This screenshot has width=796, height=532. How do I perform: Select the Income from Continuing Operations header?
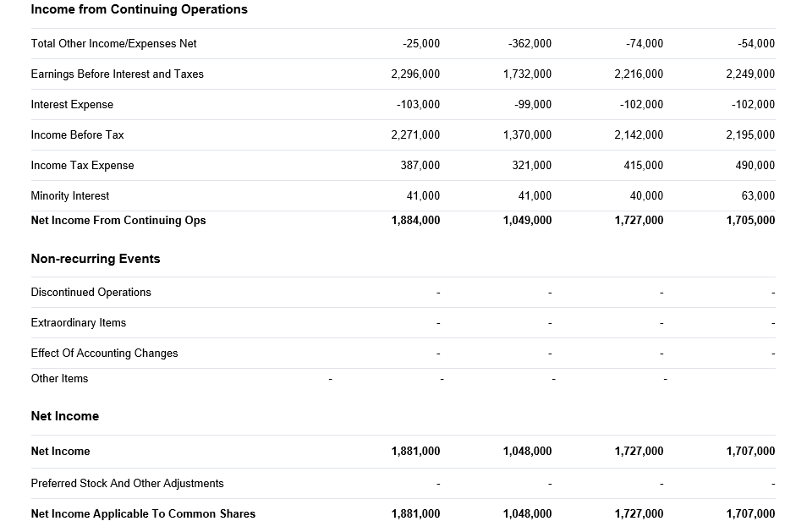139,9
